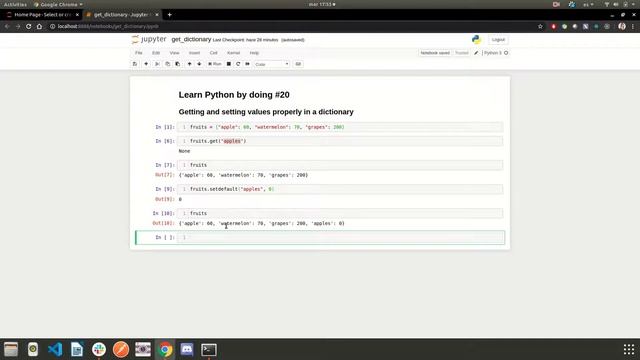The image size is (640, 360).
Task: Restart kernel and rerun notebook fast-forward icon
Action: 247,64
